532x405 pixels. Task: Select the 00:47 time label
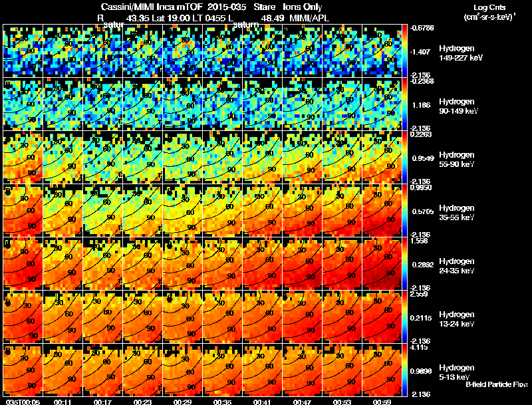pos(302,402)
